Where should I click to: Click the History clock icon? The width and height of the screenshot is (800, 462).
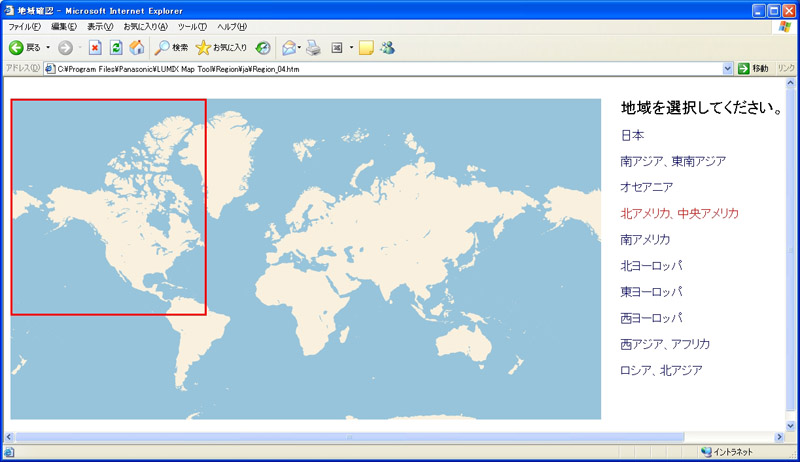click(x=263, y=48)
